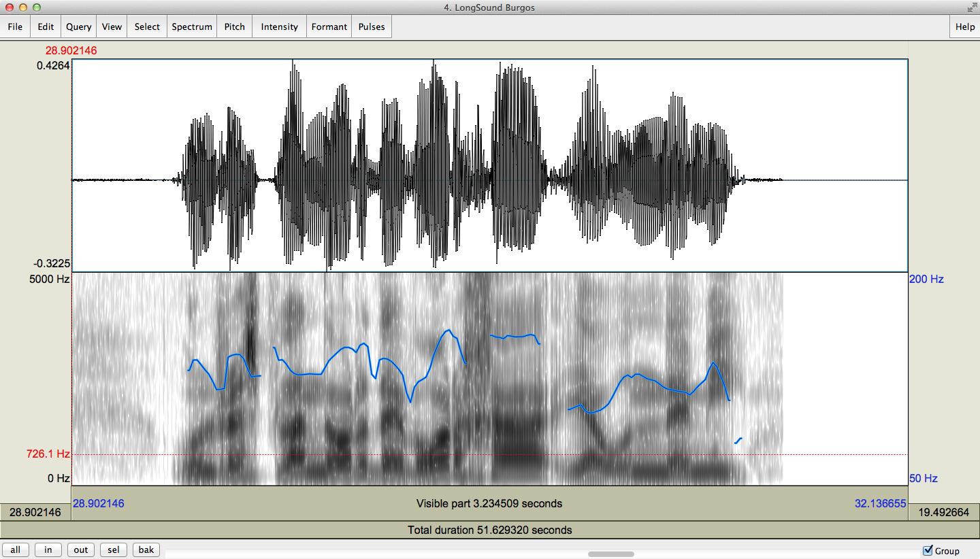980x559 pixels.
Task: Click the 'in' zoom button
Action: 48,550
